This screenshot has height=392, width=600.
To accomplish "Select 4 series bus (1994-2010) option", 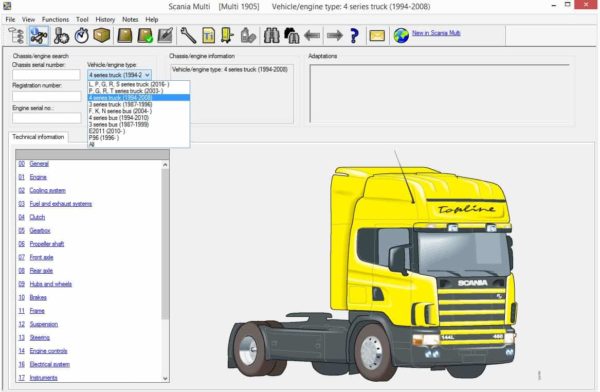I will [139, 118].
